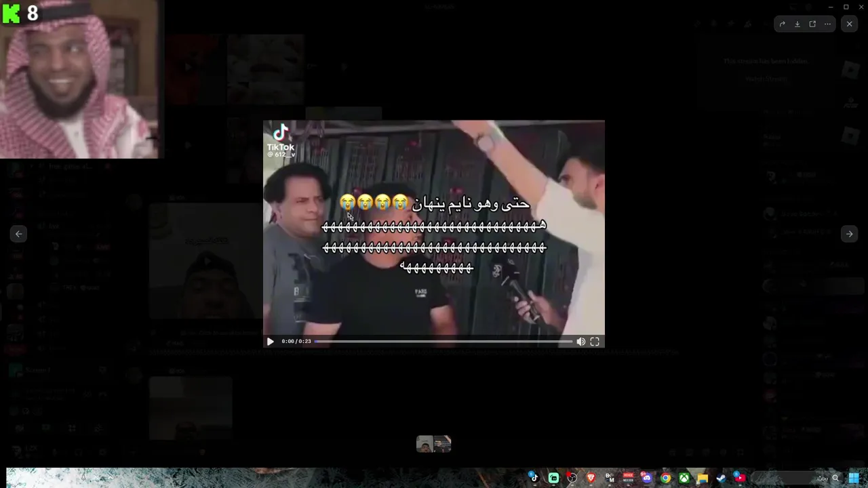This screenshot has width=868, height=488.
Task: Open Steam from the taskbar
Action: (721, 478)
